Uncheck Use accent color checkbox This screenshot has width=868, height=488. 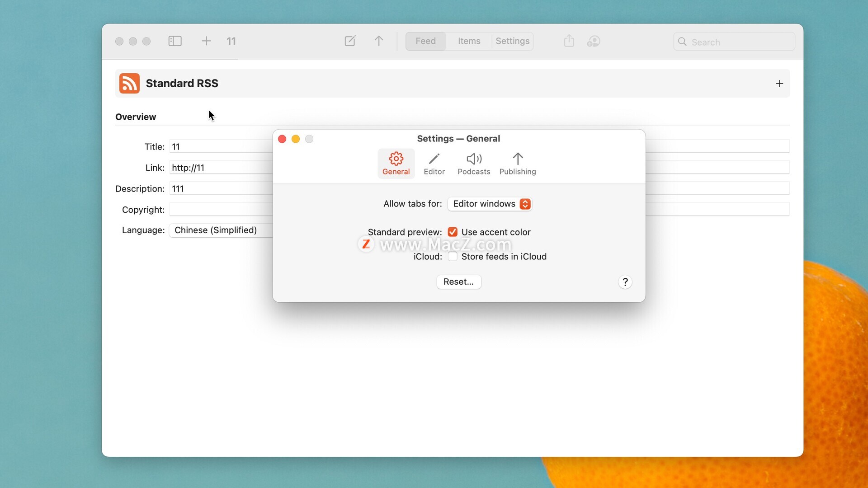453,232
